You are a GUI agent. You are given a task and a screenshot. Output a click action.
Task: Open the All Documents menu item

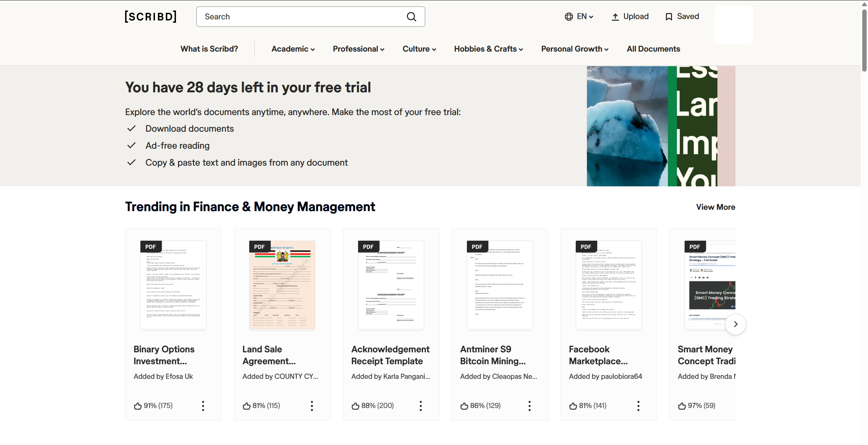pos(653,49)
